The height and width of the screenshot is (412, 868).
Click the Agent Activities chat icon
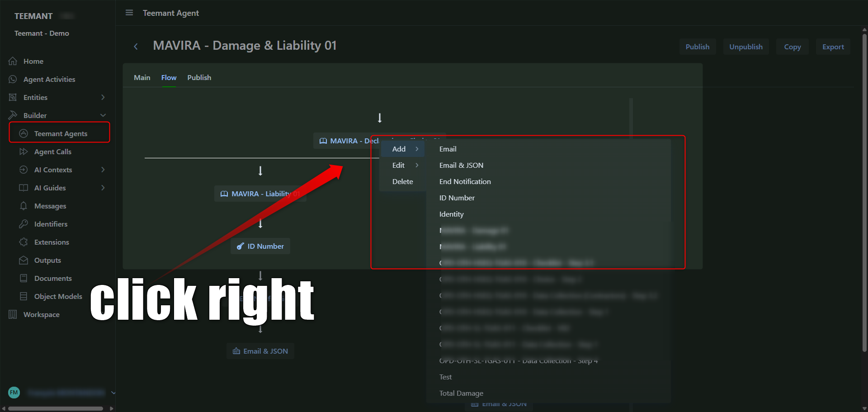coord(13,79)
